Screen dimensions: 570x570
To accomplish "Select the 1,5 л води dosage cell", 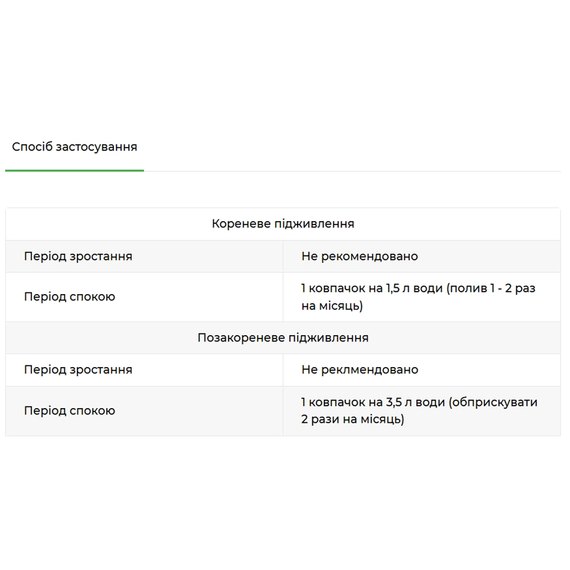I will pos(422,297).
